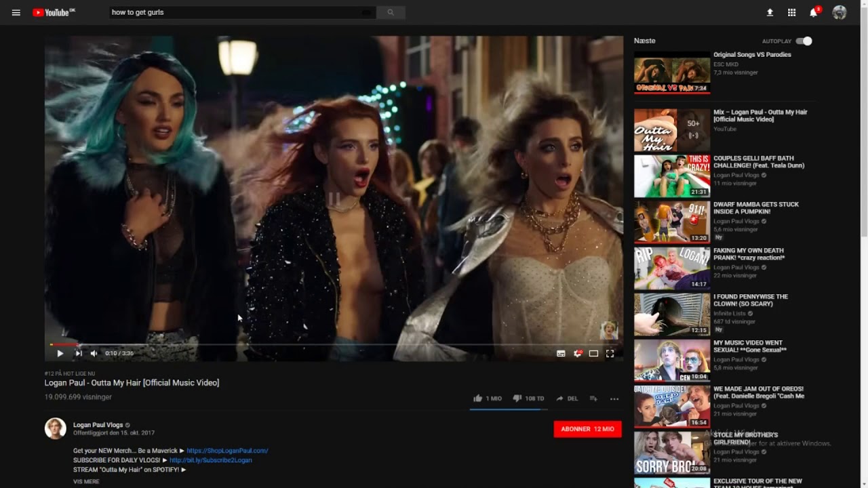Open 'WE MADE JAM OUT OF OREOS' thumbnail
The width and height of the screenshot is (868, 488).
click(x=672, y=406)
